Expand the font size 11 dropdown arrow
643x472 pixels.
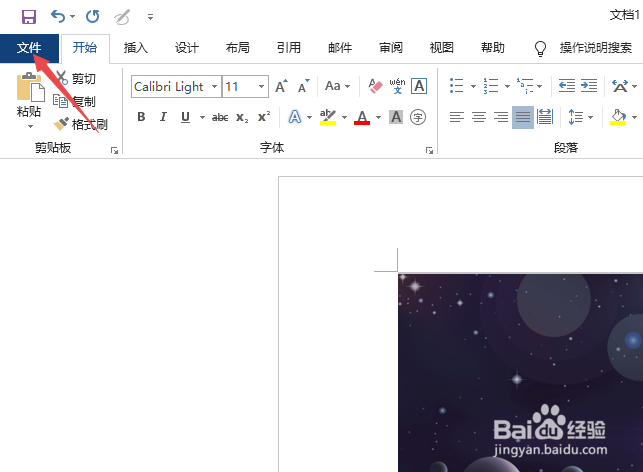click(261, 87)
